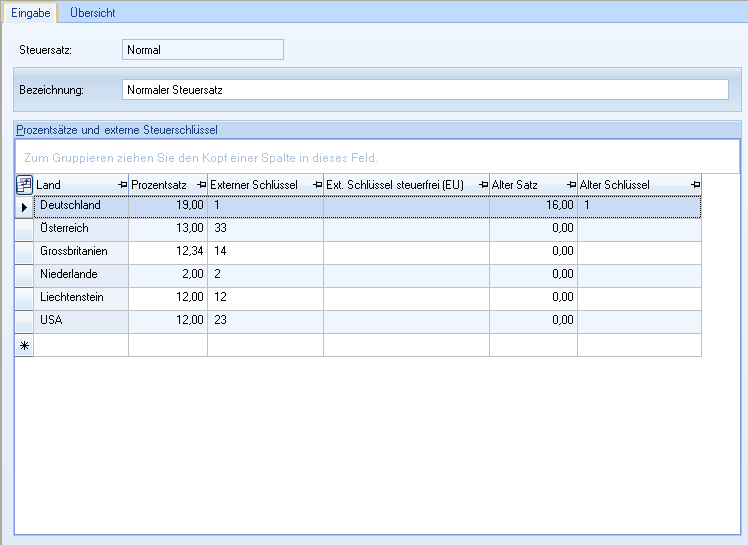Click the Bezeichnung text field
Screen dimensions: 748x545
(424, 90)
